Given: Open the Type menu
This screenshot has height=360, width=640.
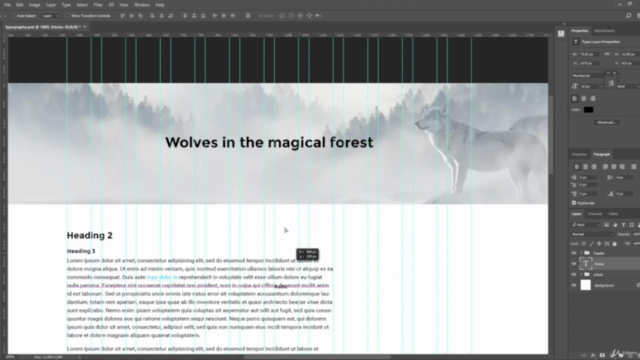Looking at the screenshot, I should (x=66, y=5).
